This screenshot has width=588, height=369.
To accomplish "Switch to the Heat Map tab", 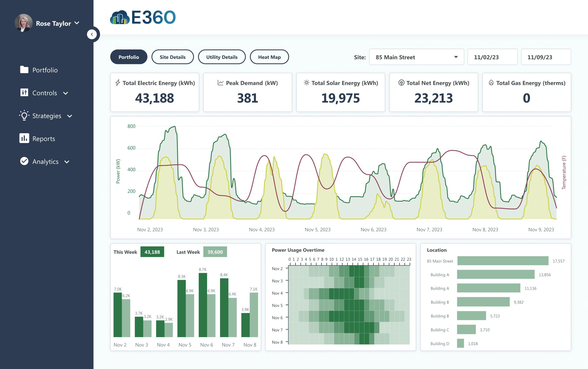I will (x=269, y=57).
